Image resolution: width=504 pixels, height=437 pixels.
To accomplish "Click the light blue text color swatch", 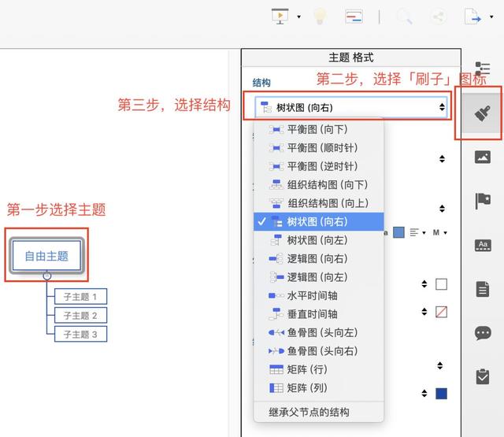I will tap(398, 232).
